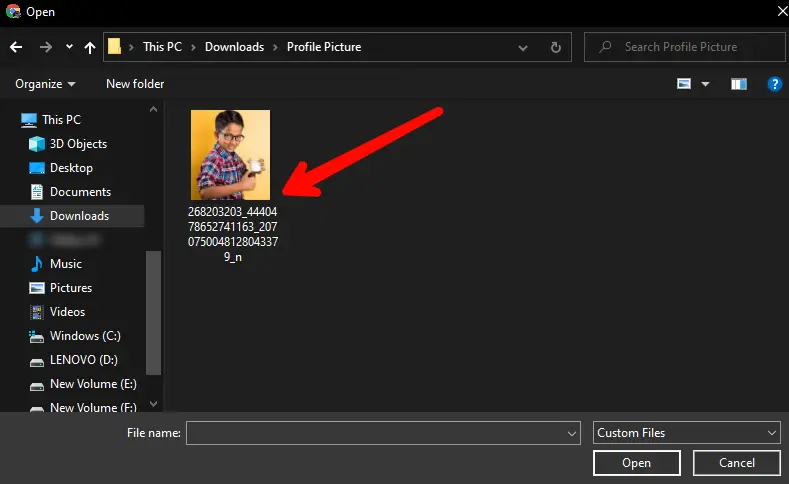Click the Desktop icon in sidebar
Image resolution: width=789 pixels, height=484 pixels.
click(x=37, y=168)
